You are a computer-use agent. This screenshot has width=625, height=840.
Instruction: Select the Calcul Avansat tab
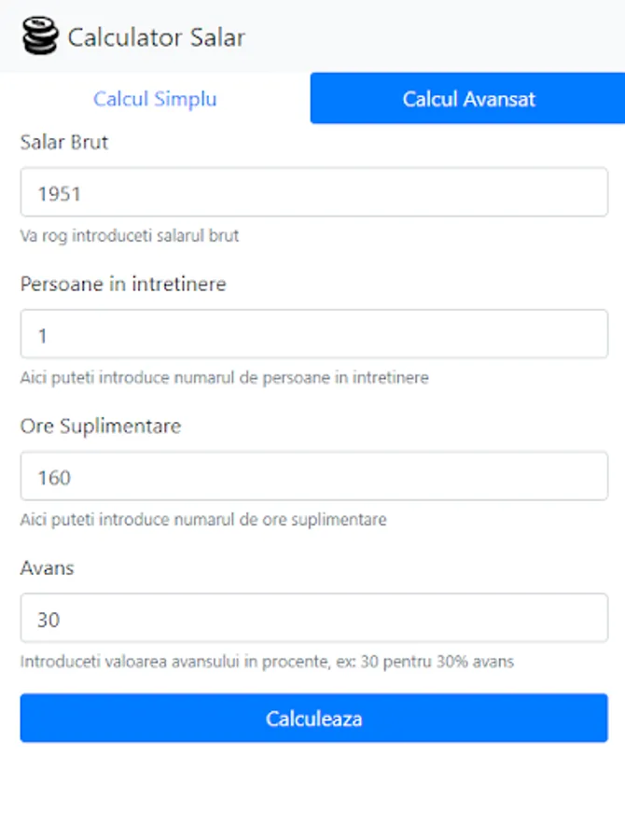(x=468, y=99)
